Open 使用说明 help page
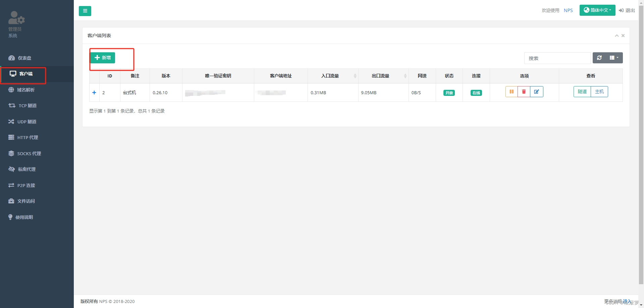The image size is (644, 308). pyautogui.click(x=37, y=217)
